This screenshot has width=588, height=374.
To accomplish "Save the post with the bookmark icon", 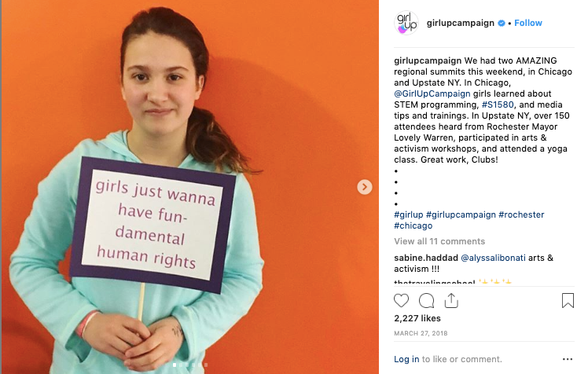I will 568,300.
